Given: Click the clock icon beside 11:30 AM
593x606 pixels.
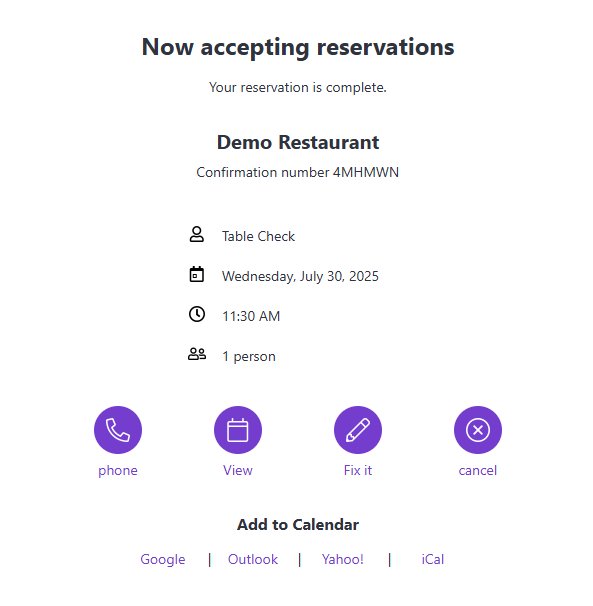Looking at the screenshot, I should click(197, 314).
